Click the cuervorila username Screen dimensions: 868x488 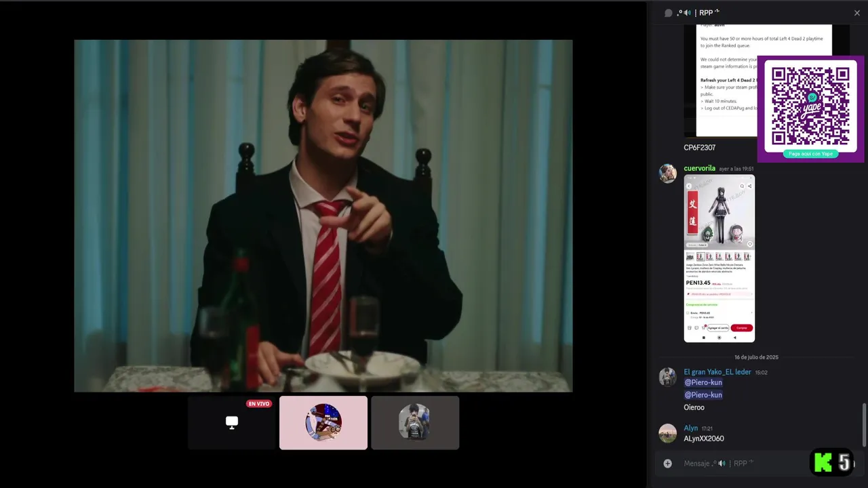pos(699,169)
